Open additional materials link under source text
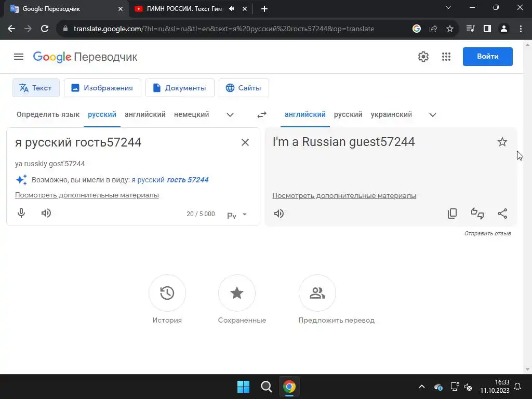Image resolution: width=532 pixels, height=399 pixels. pos(87,195)
